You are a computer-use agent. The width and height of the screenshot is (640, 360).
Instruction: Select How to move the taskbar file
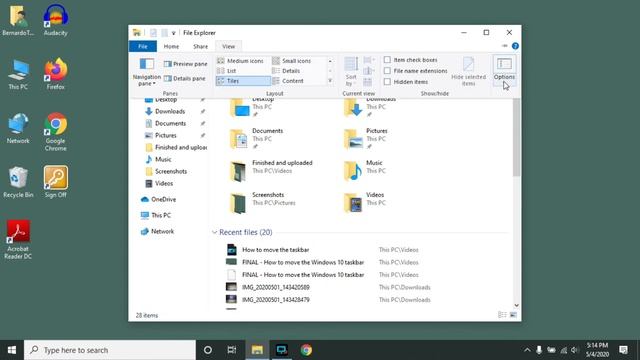(x=276, y=250)
